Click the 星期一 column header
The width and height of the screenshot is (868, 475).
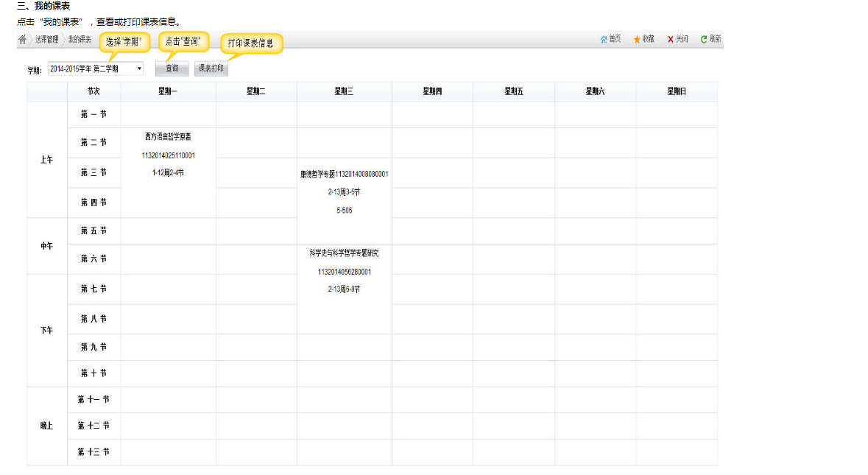coord(168,91)
